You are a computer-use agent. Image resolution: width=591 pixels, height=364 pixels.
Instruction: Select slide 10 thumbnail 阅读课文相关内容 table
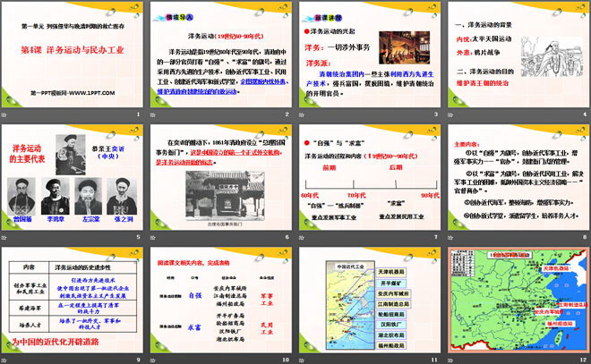pyautogui.click(x=221, y=300)
